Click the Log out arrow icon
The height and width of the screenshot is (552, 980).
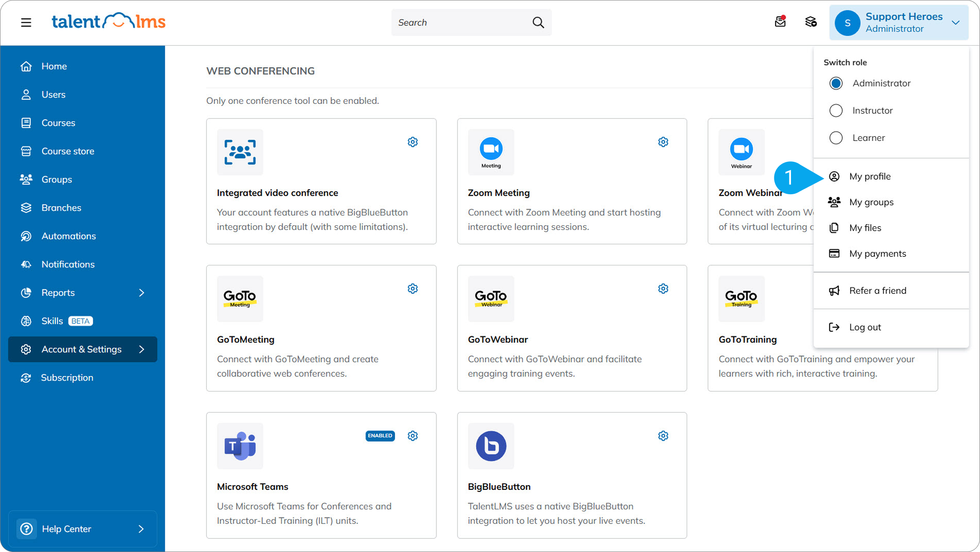pyautogui.click(x=834, y=327)
